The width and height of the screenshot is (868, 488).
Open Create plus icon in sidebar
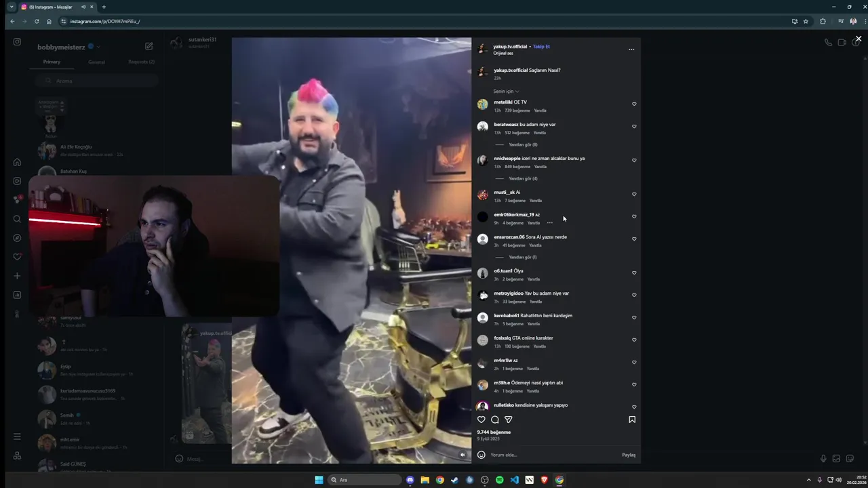(x=17, y=276)
